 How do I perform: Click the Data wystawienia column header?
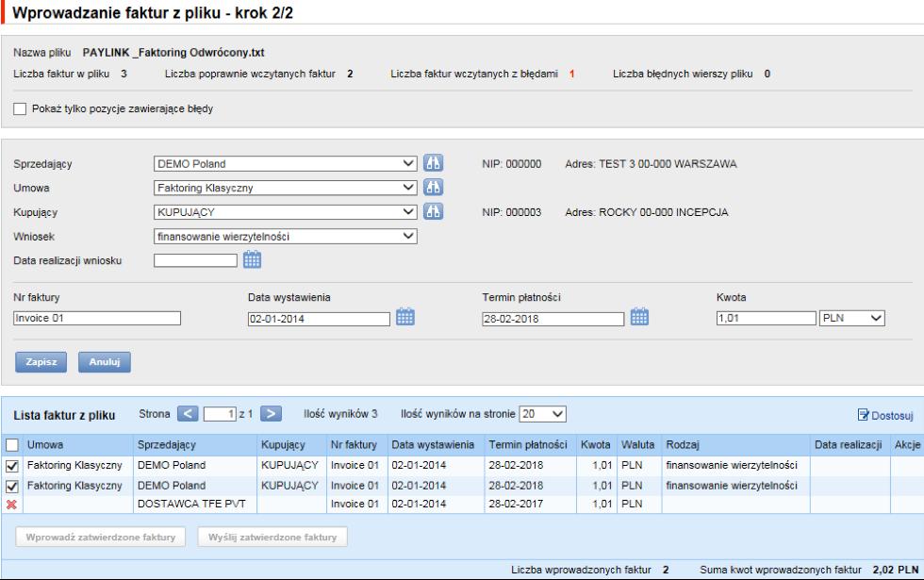433,445
